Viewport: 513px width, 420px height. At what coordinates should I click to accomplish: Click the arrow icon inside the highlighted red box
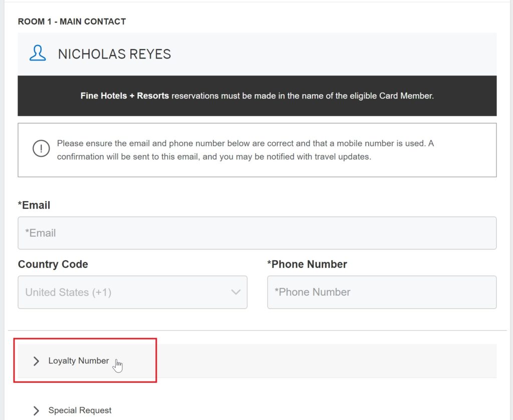tap(35, 361)
